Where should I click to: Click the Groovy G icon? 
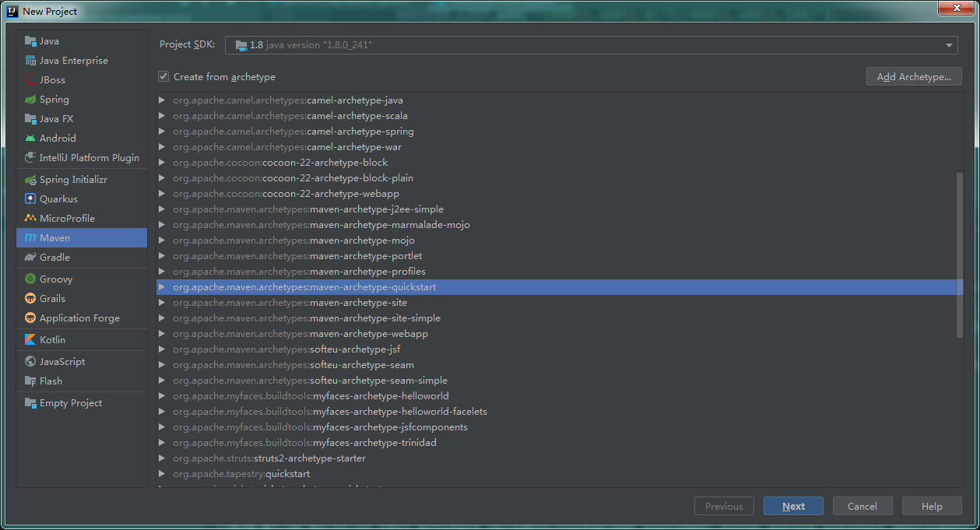click(30, 279)
